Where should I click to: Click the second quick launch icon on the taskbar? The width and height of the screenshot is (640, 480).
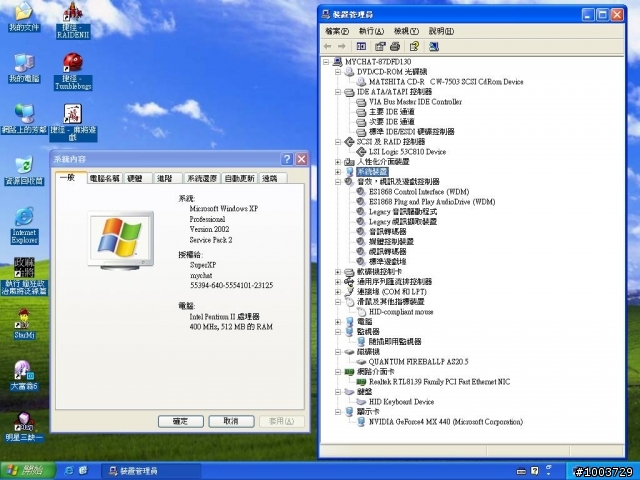click(x=83, y=471)
